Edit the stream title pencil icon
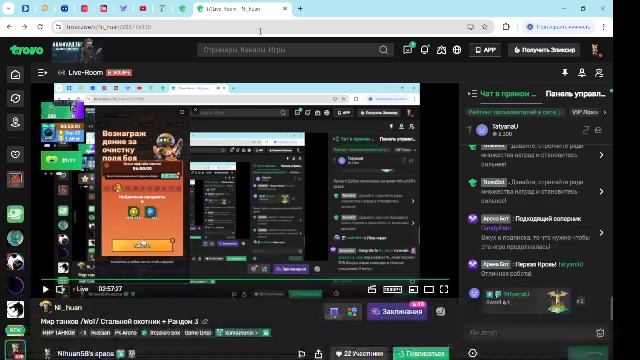 (x=205, y=322)
